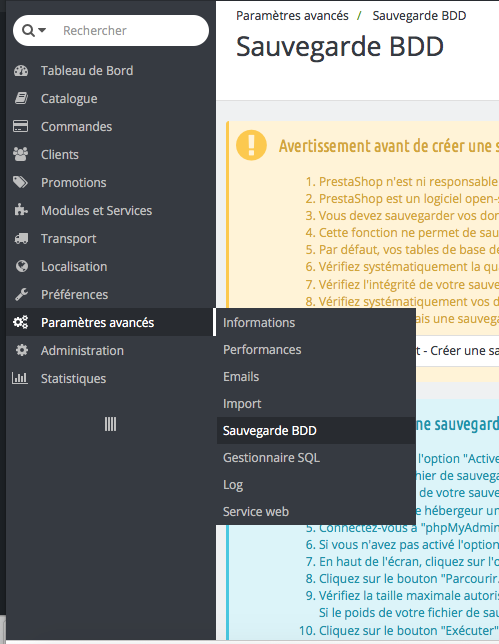Viewport: 499px width, 644px height.
Task: Open the Promotions menu
Action: tap(74, 182)
